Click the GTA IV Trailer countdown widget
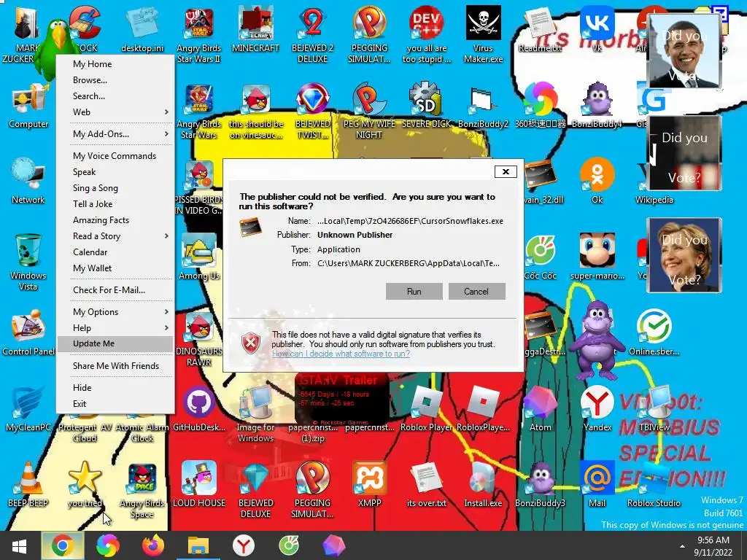 click(x=343, y=399)
